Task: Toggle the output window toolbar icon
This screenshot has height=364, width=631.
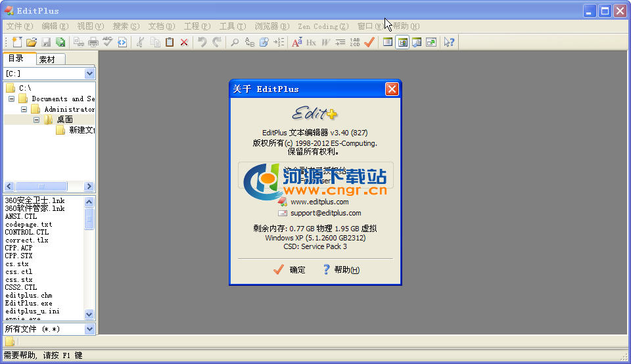Action: [417, 42]
